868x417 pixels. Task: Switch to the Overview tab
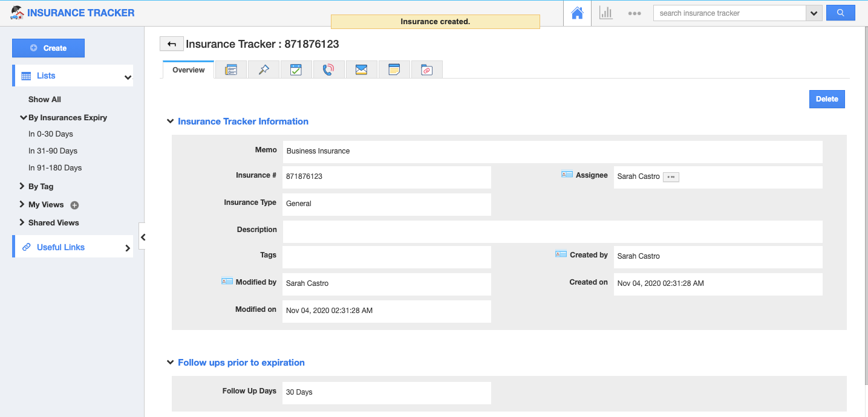(x=188, y=70)
